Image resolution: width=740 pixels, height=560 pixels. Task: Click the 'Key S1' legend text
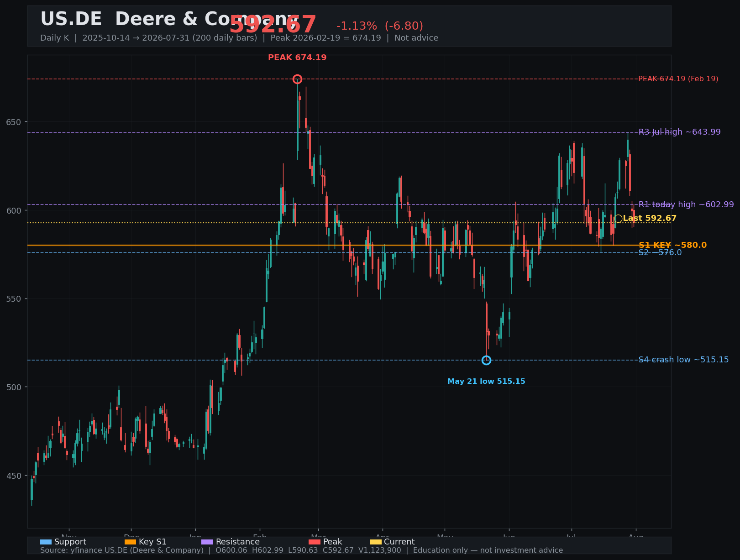152,542
